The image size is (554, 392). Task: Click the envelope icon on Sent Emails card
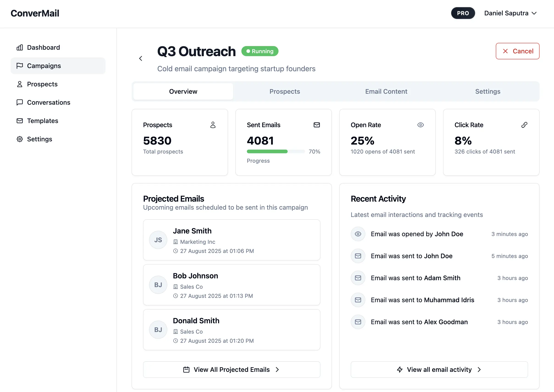coord(316,125)
